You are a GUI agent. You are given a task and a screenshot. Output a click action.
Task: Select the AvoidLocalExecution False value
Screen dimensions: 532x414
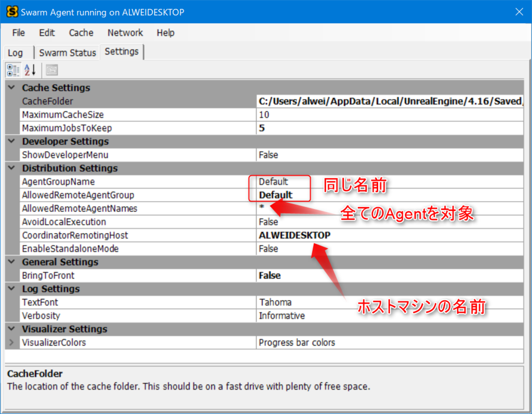[390, 222]
